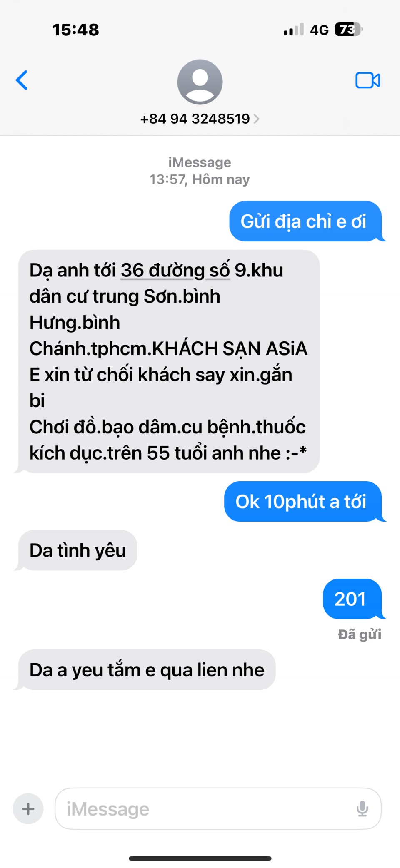The height and width of the screenshot is (868, 400).
Task: Tap the microphone dictation icon
Action: [362, 808]
